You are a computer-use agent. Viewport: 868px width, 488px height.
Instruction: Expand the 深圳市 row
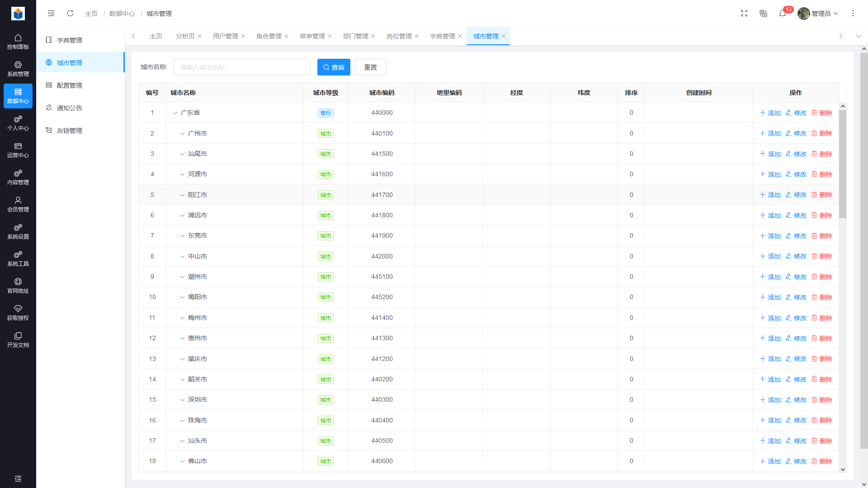tap(182, 400)
